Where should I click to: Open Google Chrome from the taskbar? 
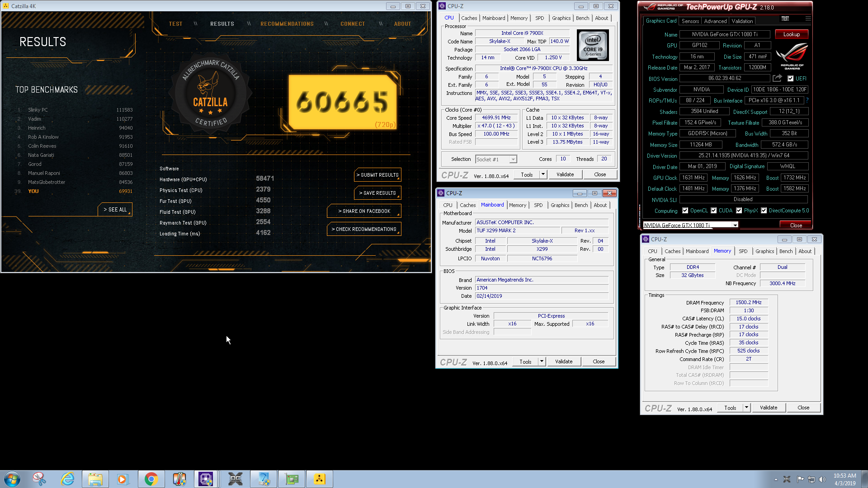(151, 479)
